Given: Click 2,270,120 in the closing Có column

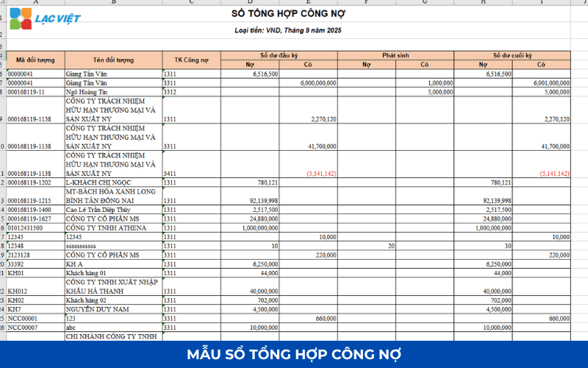Looking at the screenshot, I should tap(542, 110).
